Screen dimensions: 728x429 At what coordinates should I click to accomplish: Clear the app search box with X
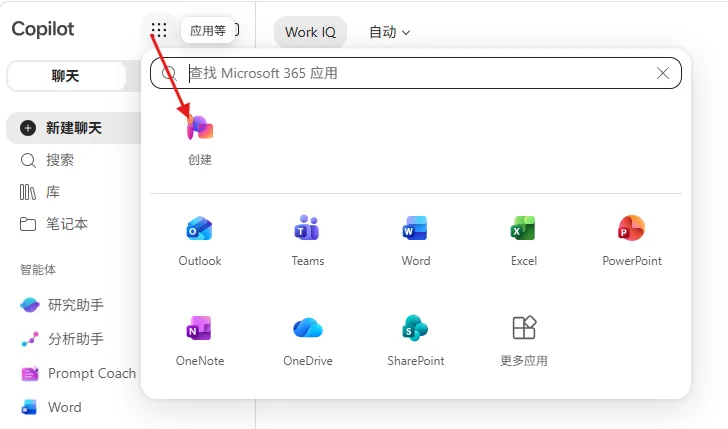(663, 73)
